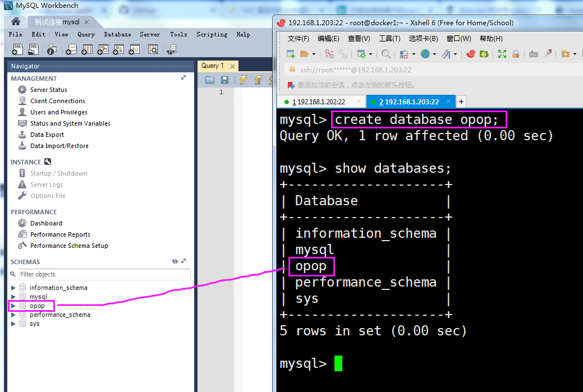Execute statement under cursor icon

tap(259, 80)
